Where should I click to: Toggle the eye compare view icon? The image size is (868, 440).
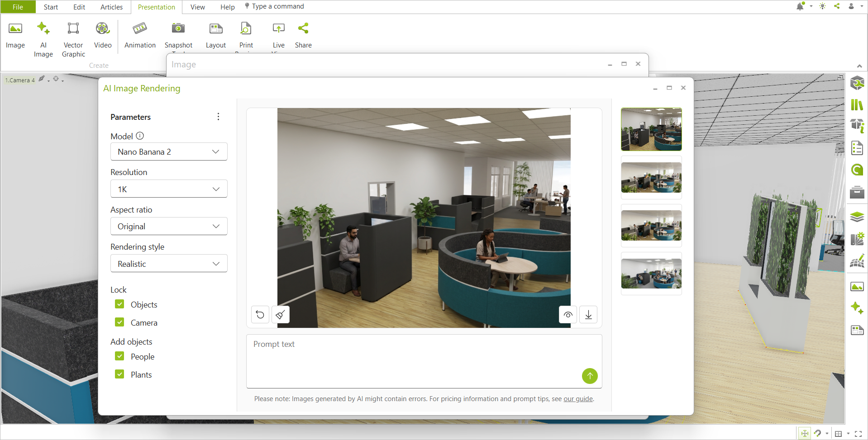[568, 315]
